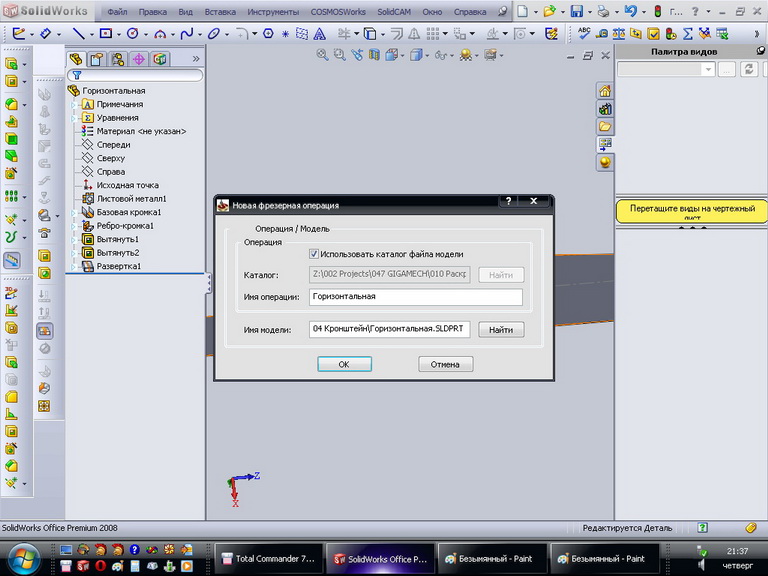The image size is (768, 576).
Task: Select the Circle sketch tool
Action: [132, 33]
